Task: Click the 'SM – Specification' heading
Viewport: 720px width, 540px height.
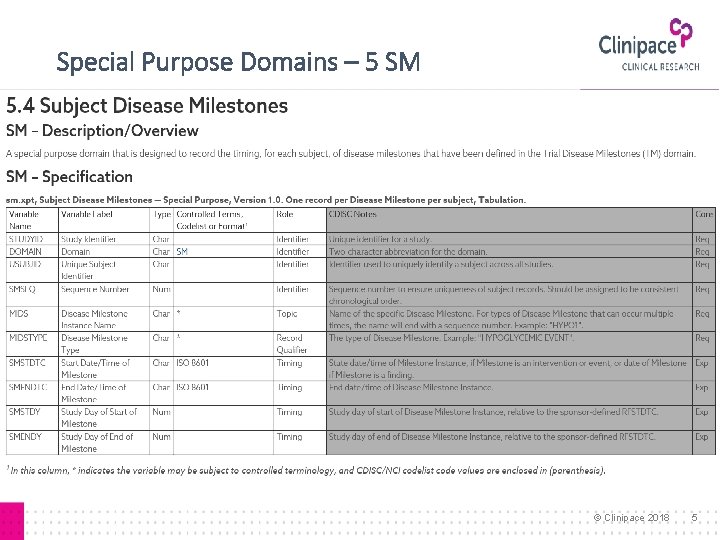Action: [x=69, y=177]
